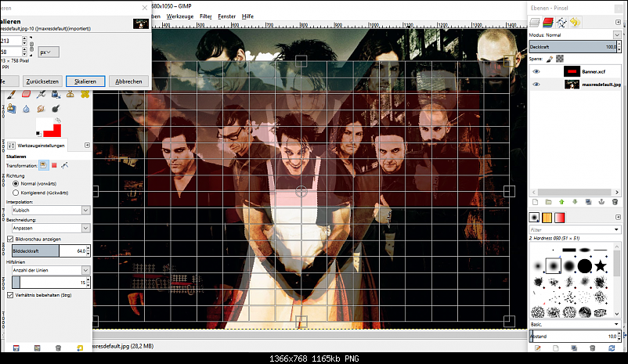628x364 pixels.
Task: Select the Paintbrush tool in toolbox
Action: 11,95
